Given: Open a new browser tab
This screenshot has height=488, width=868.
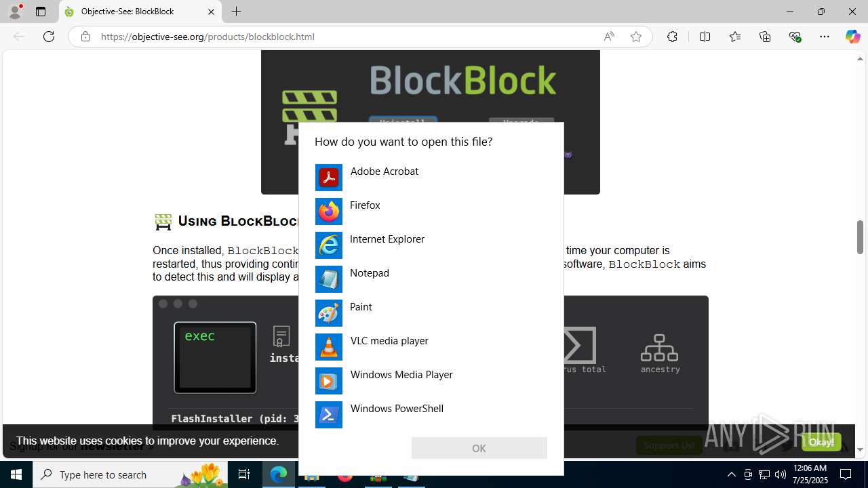Looking at the screenshot, I should pyautogui.click(x=236, y=12).
